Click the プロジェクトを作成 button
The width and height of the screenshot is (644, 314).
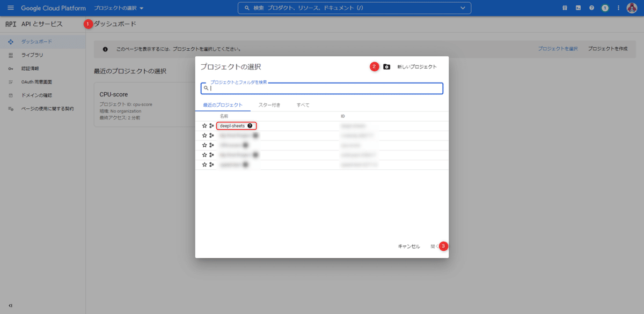608,49
